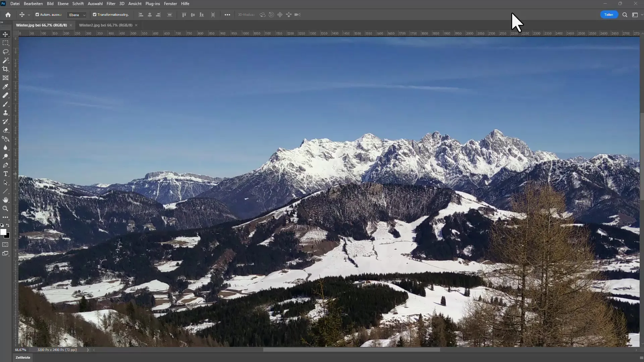Switch to the Winter2.jpg document tab

(x=106, y=25)
